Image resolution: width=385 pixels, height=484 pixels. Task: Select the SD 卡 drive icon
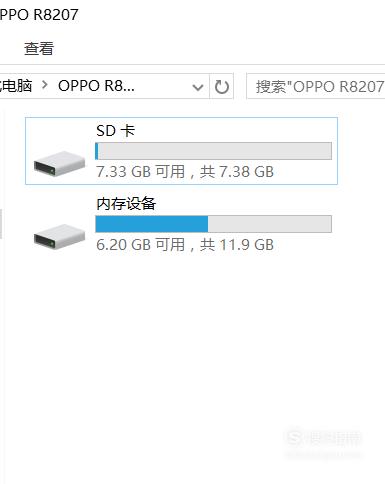click(x=59, y=163)
